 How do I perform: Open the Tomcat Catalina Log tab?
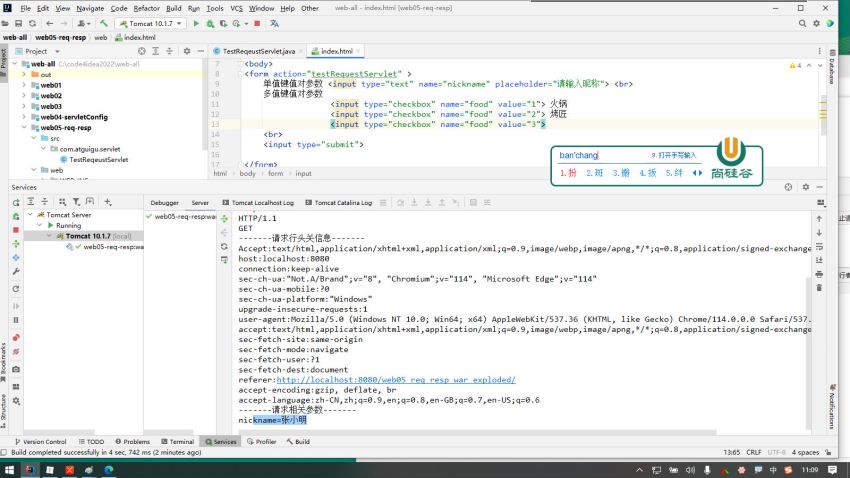point(343,202)
